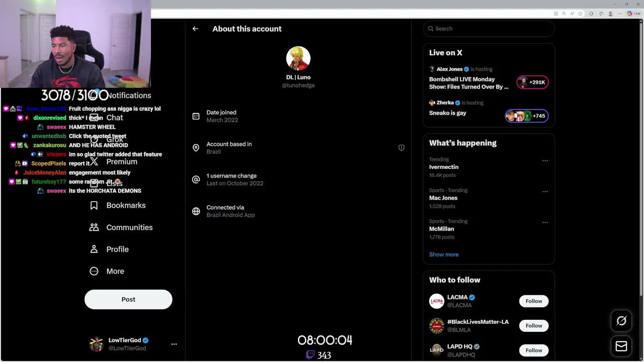Open DL | Luno profile avatar
The width and height of the screenshot is (644, 362).
point(298,58)
